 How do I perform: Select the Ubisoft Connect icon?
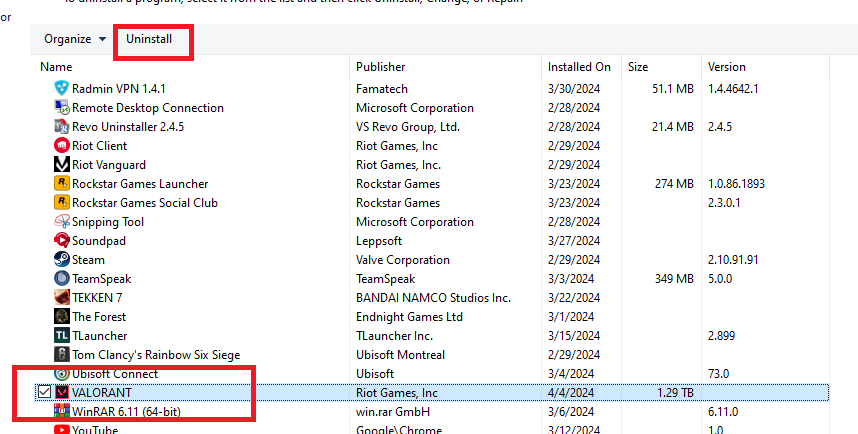coord(62,374)
